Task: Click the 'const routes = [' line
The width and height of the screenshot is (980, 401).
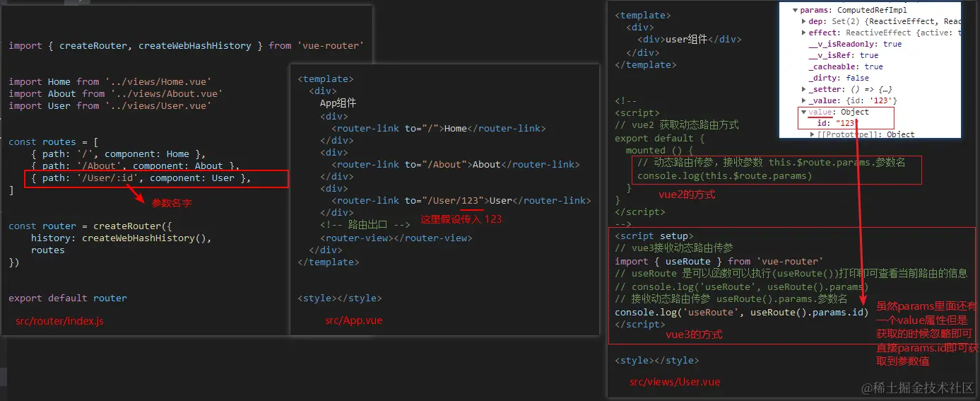Action: tap(54, 141)
